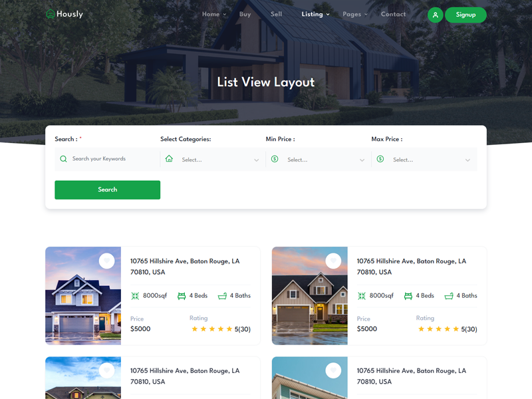532x399 pixels.
Task: Go to the Sell page
Action: 276,14
